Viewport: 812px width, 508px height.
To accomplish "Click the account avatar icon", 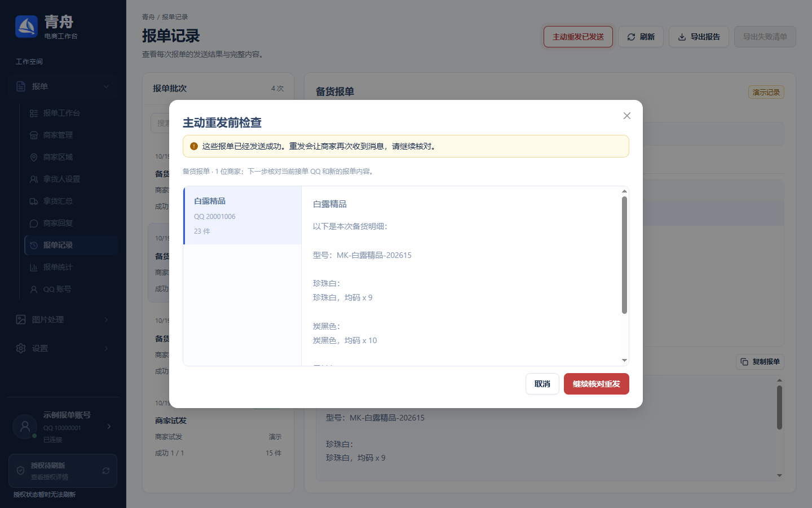I will tap(25, 427).
